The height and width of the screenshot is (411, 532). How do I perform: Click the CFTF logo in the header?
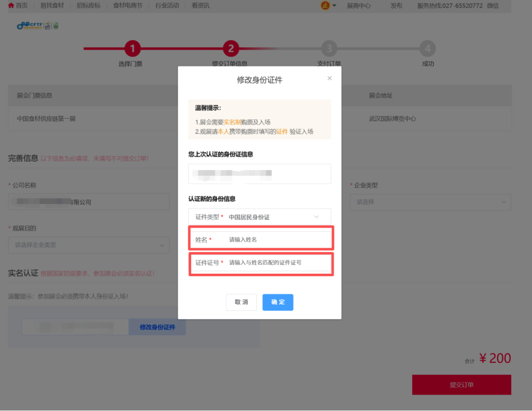coord(37,26)
